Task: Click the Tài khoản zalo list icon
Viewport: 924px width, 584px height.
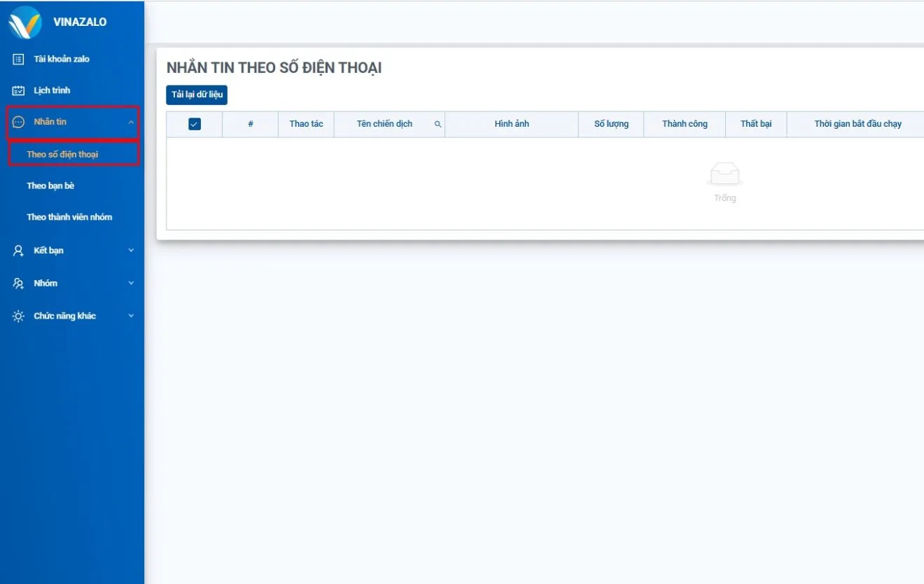Action: click(x=19, y=60)
